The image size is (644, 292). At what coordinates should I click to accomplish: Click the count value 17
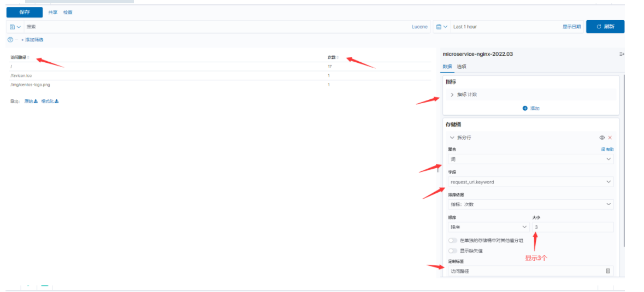[x=330, y=67]
